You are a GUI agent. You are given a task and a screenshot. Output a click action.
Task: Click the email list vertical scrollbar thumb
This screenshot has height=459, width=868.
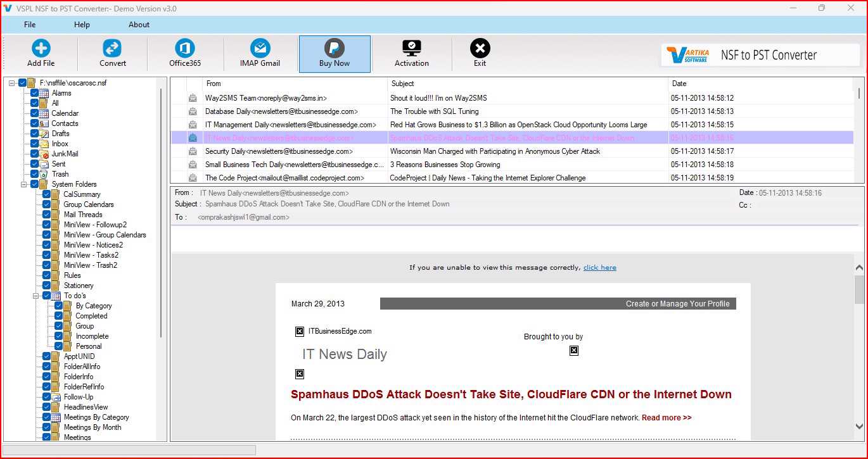859,94
